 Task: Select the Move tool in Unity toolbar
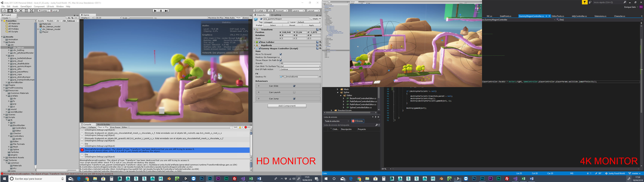pyautogui.click(x=10, y=11)
